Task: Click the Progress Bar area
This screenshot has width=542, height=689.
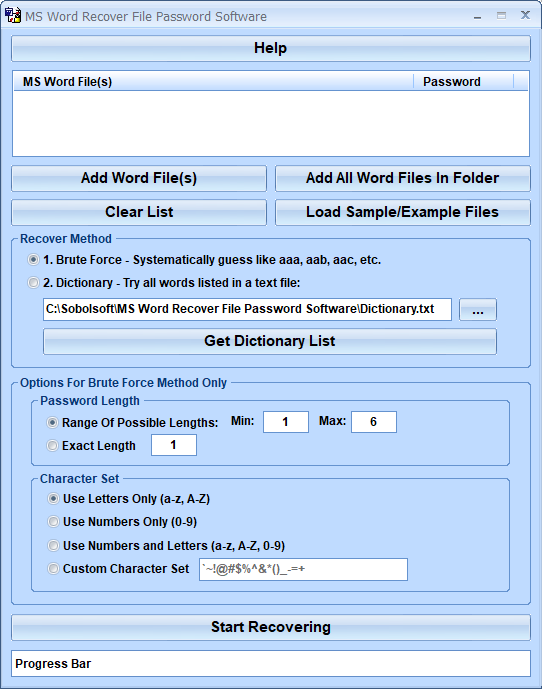Action: pyautogui.click(x=271, y=664)
